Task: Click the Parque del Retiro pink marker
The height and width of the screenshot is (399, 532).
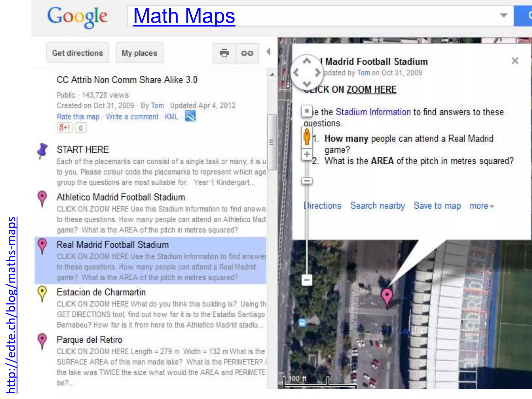Action: click(42, 341)
